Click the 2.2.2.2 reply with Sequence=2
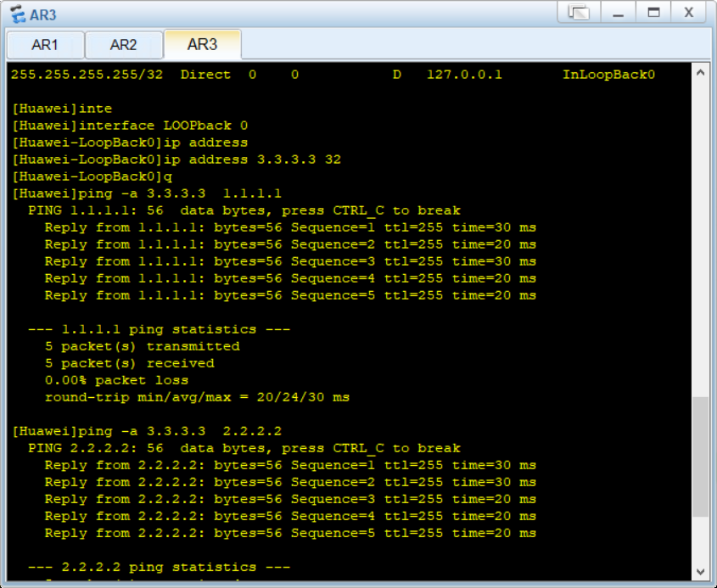 click(290, 482)
